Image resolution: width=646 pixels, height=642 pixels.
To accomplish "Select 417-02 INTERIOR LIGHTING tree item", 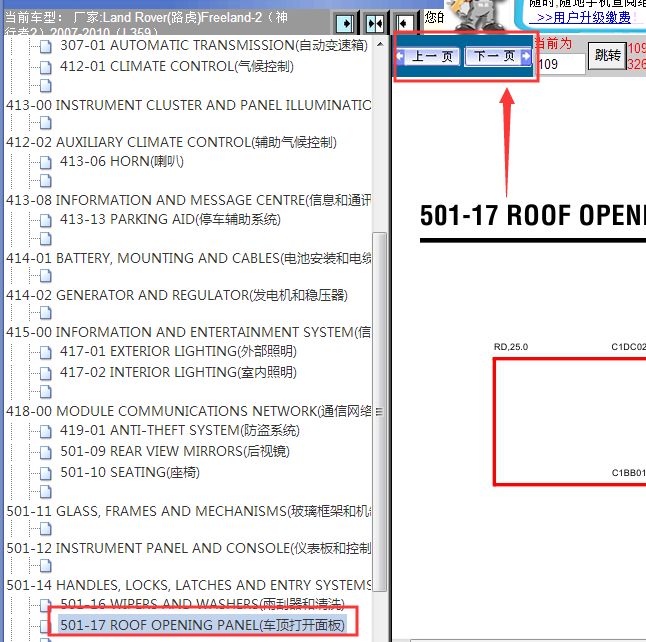I will coord(178,373).
